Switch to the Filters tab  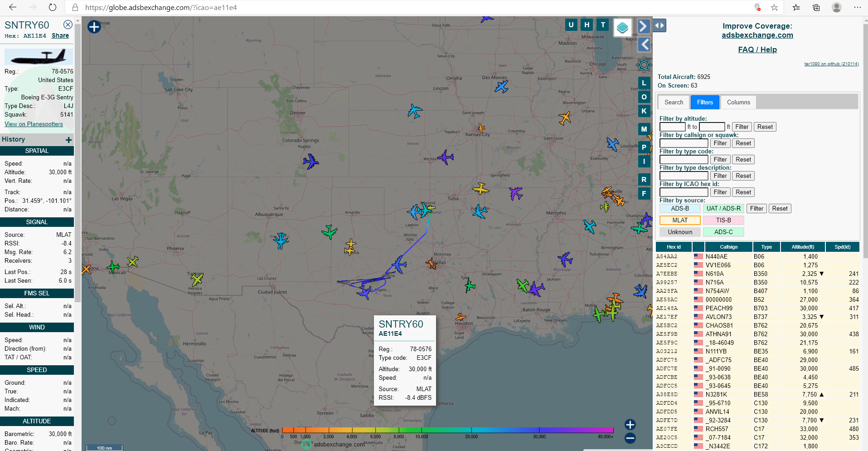705,102
